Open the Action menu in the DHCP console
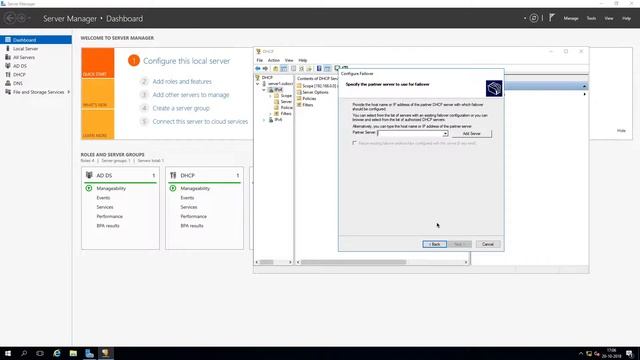Screen dimensions: 640x360 pyautogui.click(x=273, y=60)
